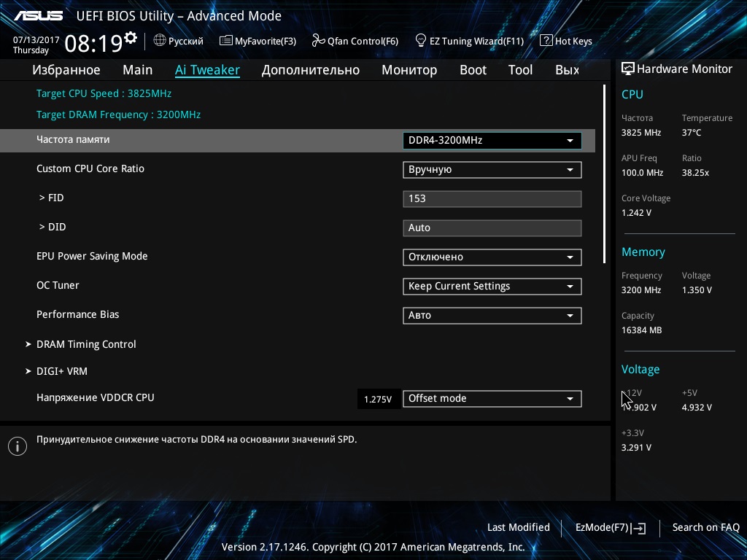Click the EzMode exit arrow icon
Image resolution: width=747 pixels, height=560 pixels.
tap(639, 528)
